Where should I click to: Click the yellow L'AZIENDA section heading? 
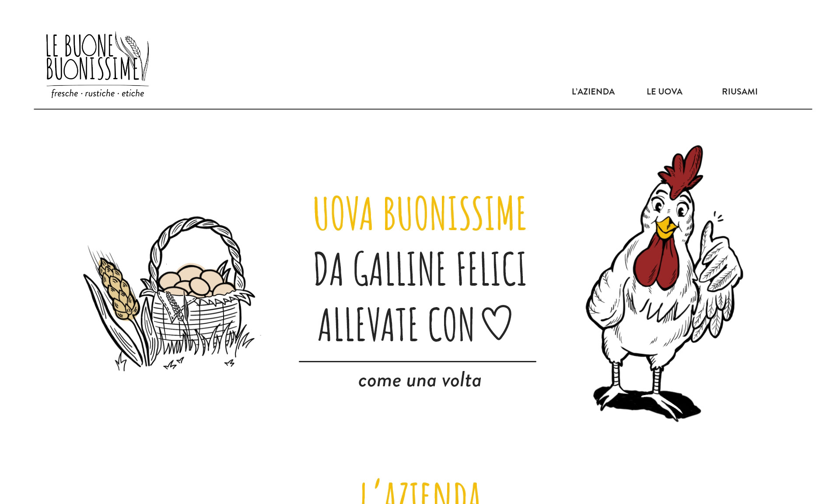(420, 493)
